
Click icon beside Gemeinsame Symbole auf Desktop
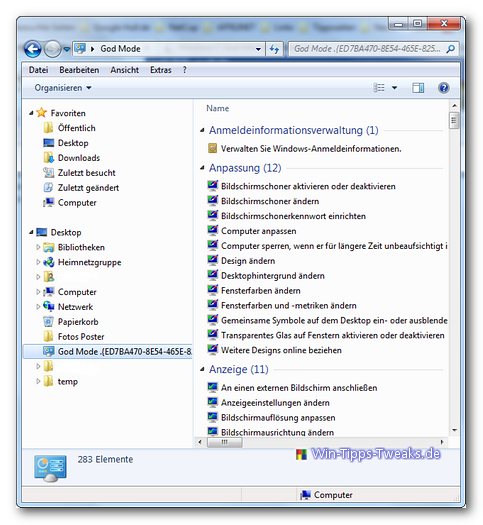pos(213,320)
